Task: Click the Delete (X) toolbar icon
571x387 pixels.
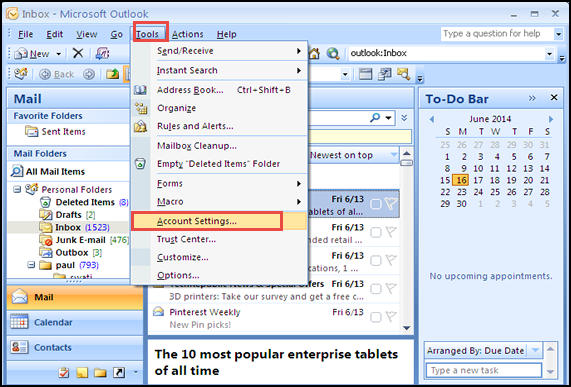Action: (78, 54)
